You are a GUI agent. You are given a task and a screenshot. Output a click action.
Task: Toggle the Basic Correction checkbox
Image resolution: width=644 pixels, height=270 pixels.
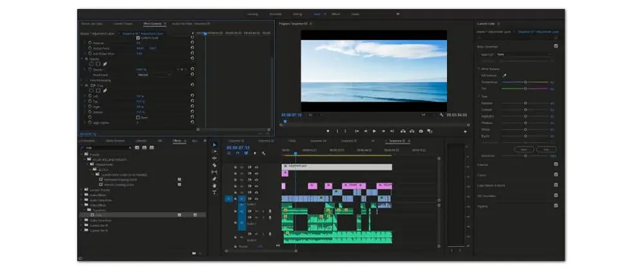tap(556, 46)
